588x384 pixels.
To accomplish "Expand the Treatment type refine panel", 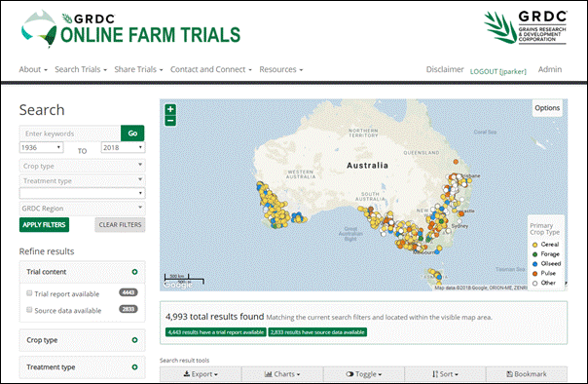I will coord(134,367).
